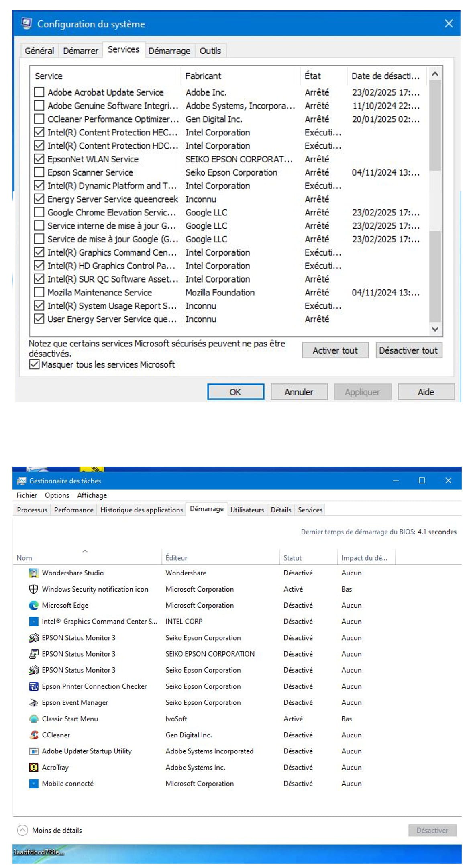Click the Classic Start Menu shell icon
The width and height of the screenshot is (469, 868).
coord(34,719)
